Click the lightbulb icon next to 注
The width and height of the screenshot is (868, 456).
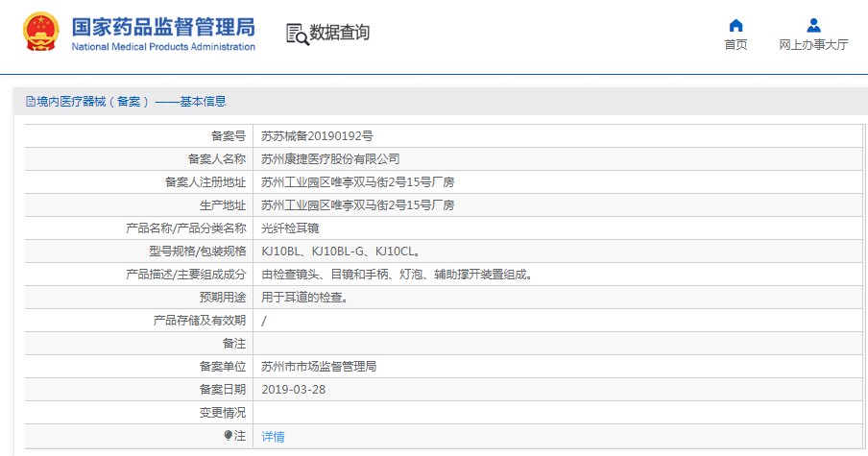click(x=229, y=436)
